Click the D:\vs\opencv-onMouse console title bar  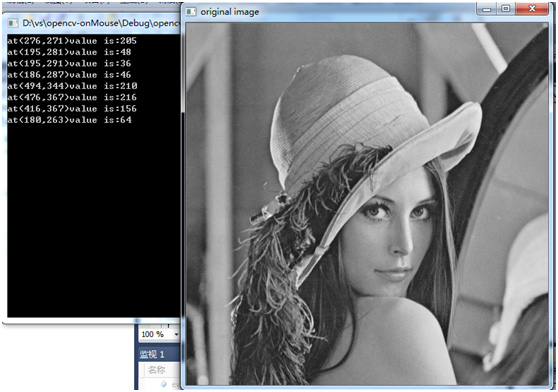click(93, 23)
